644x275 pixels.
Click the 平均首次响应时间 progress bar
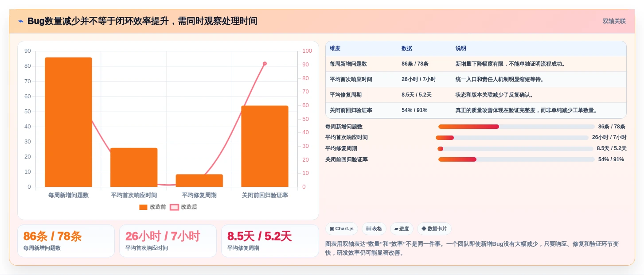point(512,138)
